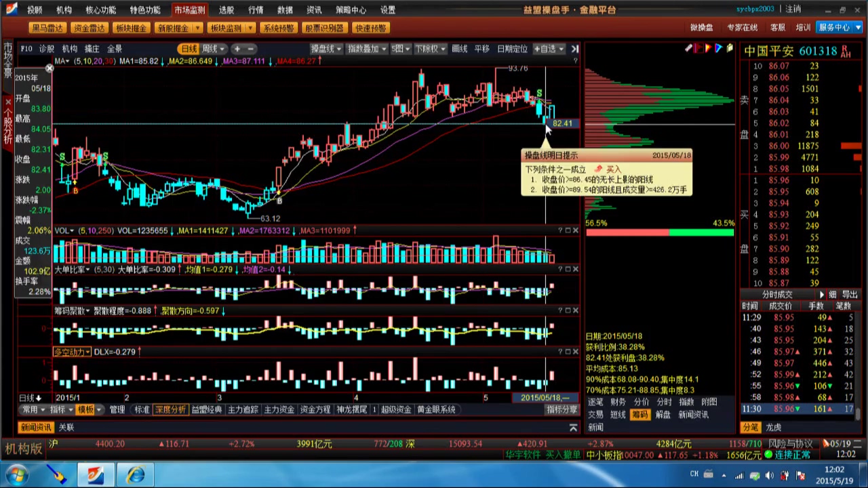Open the 5图 layout dropdown
Image resolution: width=868 pixels, height=488 pixels.
(x=400, y=49)
